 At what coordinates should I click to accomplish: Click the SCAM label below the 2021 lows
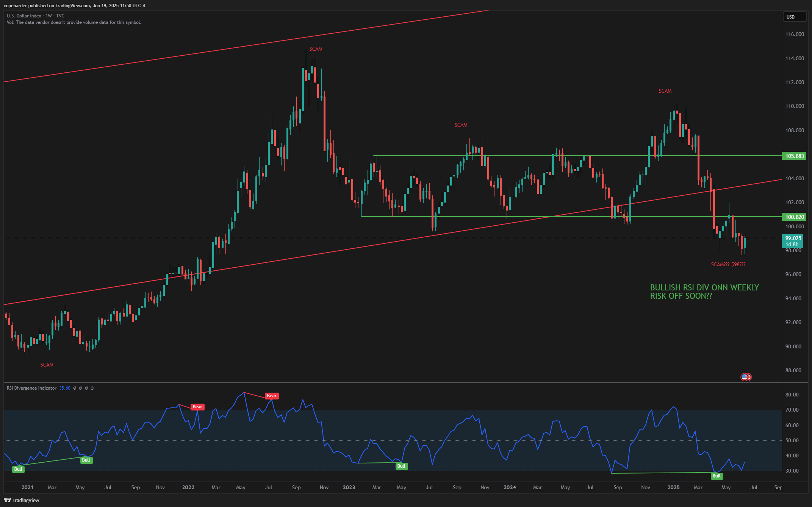[x=47, y=365]
